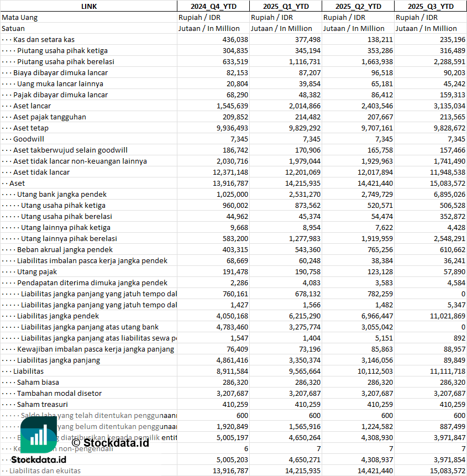This screenshot has height=476, width=467.
Task: Select Utang usaha pihak ketiga label
Action: (x=63, y=206)
